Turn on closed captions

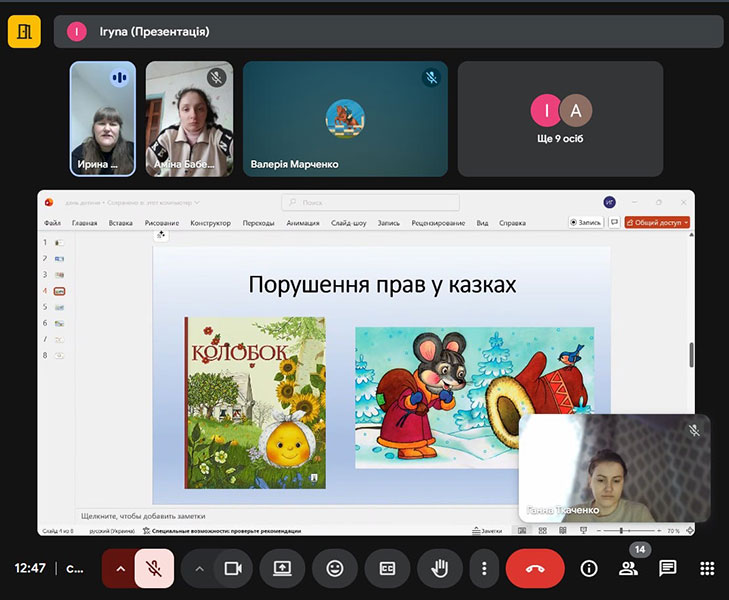click(x=387, y=568)
